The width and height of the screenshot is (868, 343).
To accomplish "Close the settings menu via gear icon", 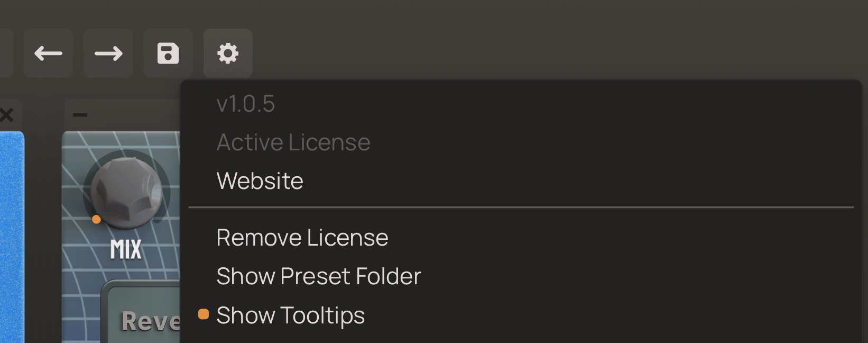I will coord(228,53).
